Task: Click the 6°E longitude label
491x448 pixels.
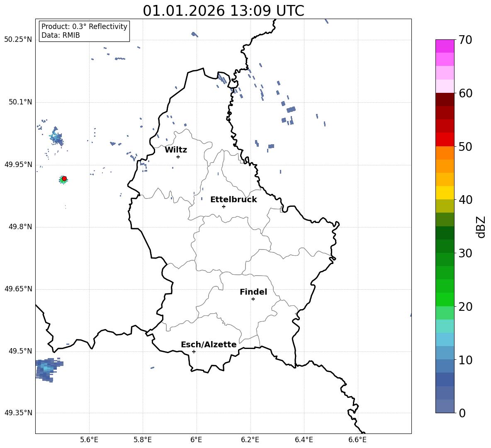Action: 196,440
